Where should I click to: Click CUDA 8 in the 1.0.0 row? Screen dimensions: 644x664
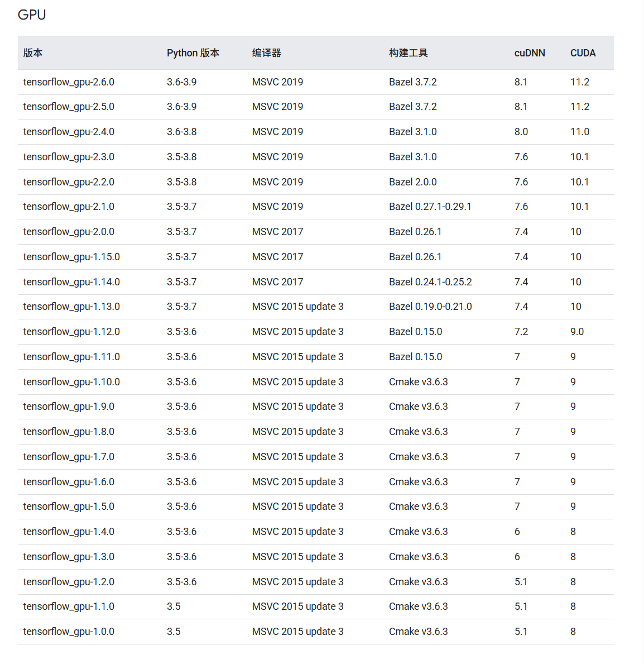pos(573,632)
